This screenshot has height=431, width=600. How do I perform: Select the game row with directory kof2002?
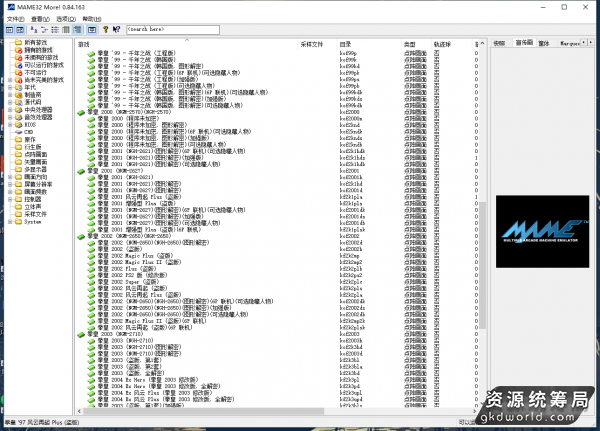(276, 236)
